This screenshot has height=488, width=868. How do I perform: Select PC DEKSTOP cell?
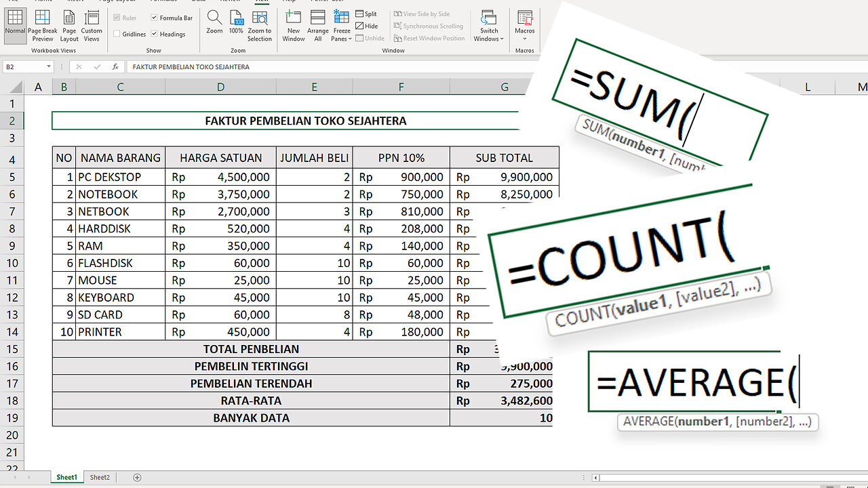tap(120, 177)
